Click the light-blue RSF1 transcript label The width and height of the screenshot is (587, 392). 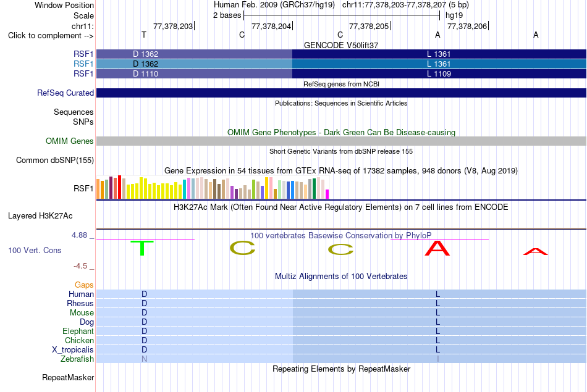coord(83,64)
